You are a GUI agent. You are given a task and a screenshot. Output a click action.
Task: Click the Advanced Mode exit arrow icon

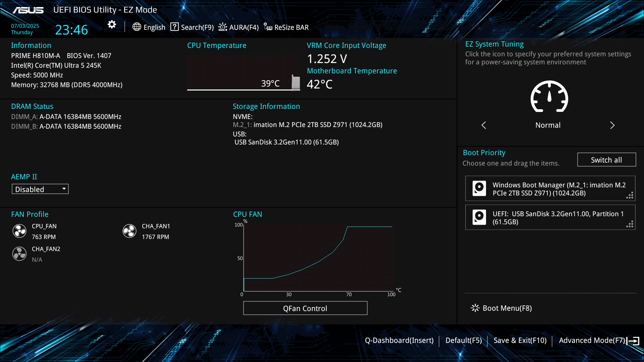[x=633, y=341]
